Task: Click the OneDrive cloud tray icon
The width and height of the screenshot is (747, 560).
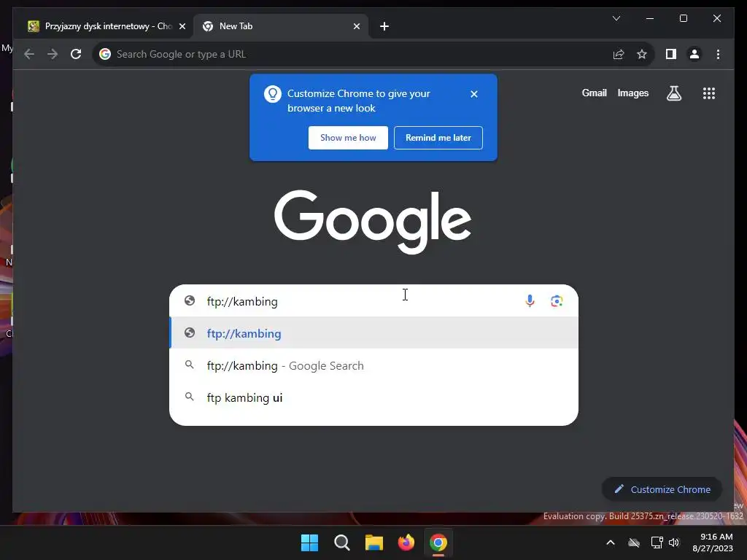Action: [634, 542]
